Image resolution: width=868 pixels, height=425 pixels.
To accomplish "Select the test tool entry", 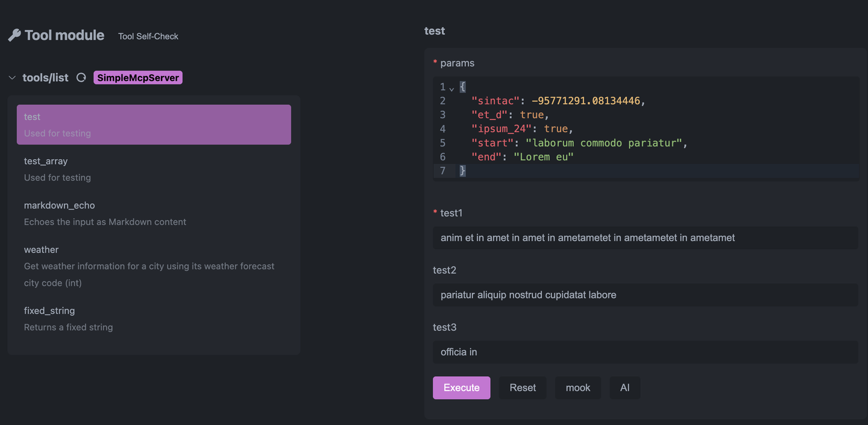I will (154, 125).
